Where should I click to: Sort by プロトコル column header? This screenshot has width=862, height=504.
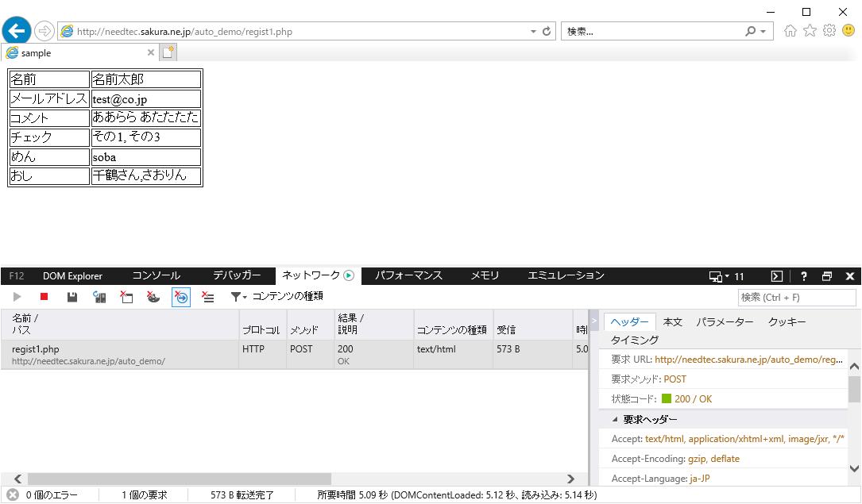tap(262, 325)
